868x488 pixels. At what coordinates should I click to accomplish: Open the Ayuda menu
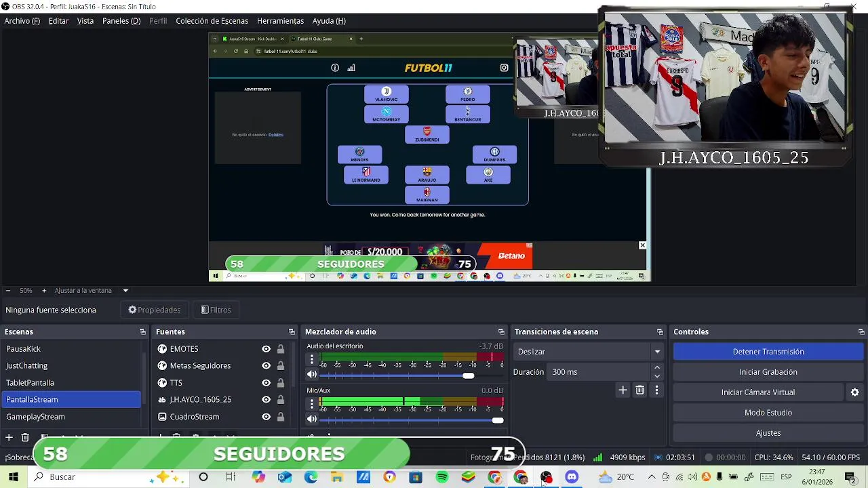[329, 21]
